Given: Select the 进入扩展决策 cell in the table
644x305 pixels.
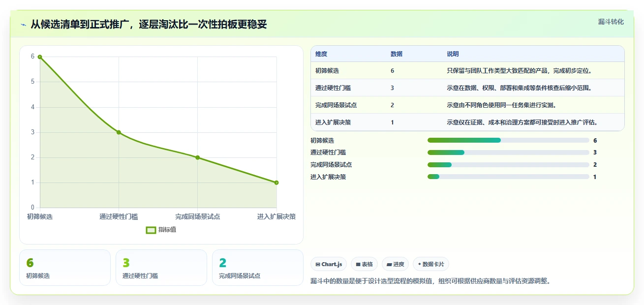Looking at the screenshot, I should pos(333,122).
